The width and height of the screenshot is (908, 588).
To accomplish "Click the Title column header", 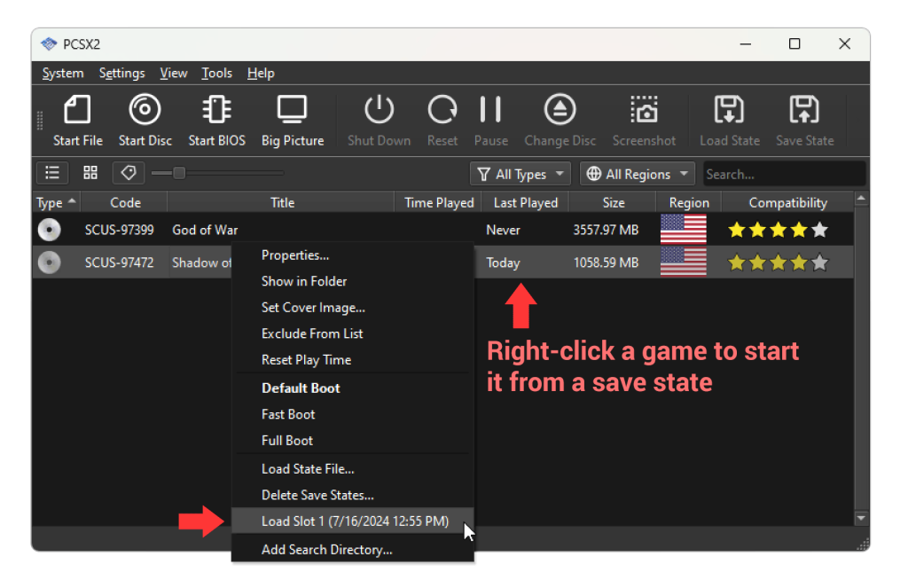I will coord(282,203).
